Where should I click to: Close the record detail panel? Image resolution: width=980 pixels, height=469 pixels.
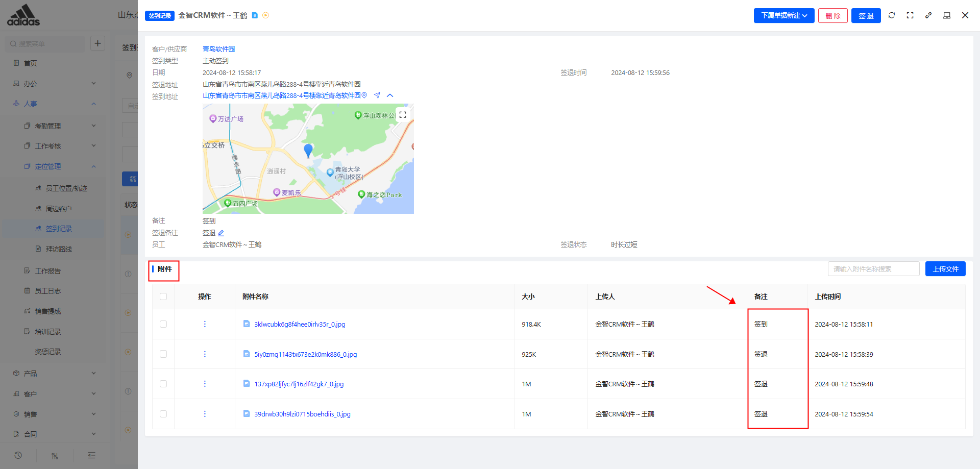click(x=965, y=15)
